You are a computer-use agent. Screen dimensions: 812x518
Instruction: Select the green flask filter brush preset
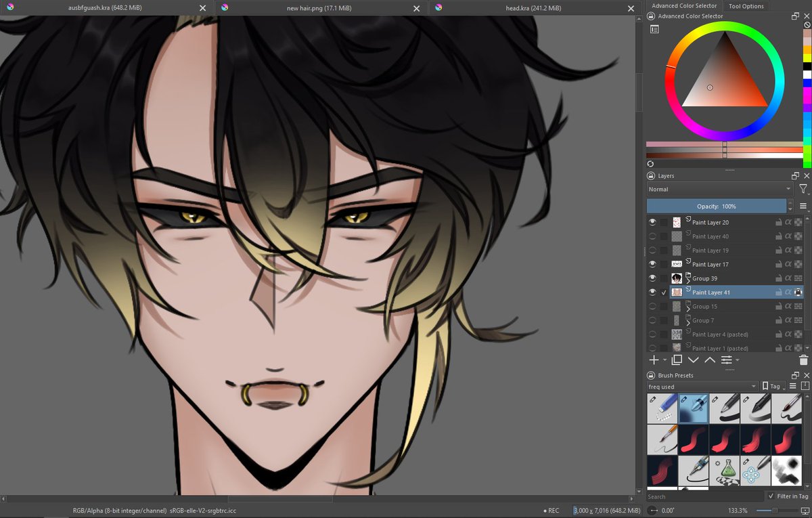[x=724, y=469]
